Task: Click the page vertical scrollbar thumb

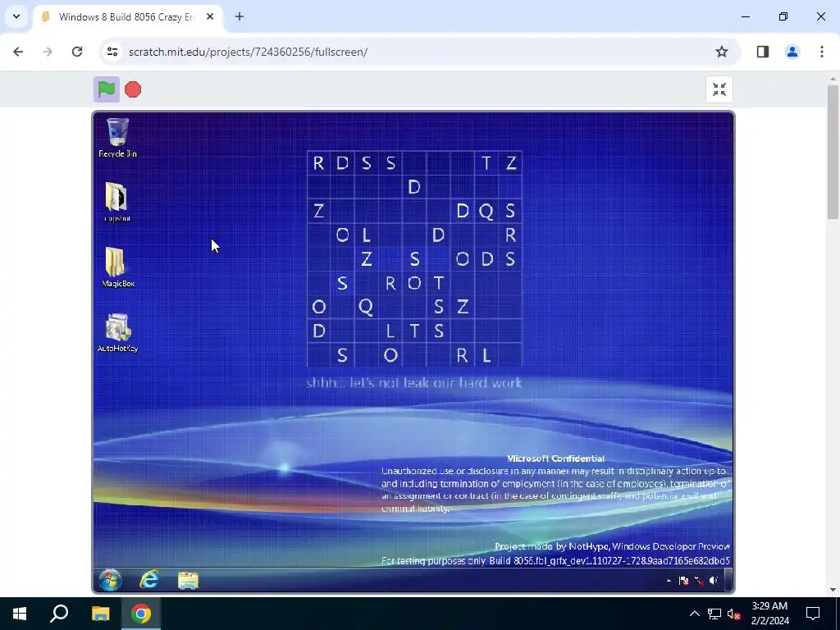Action: click(833, 152)
